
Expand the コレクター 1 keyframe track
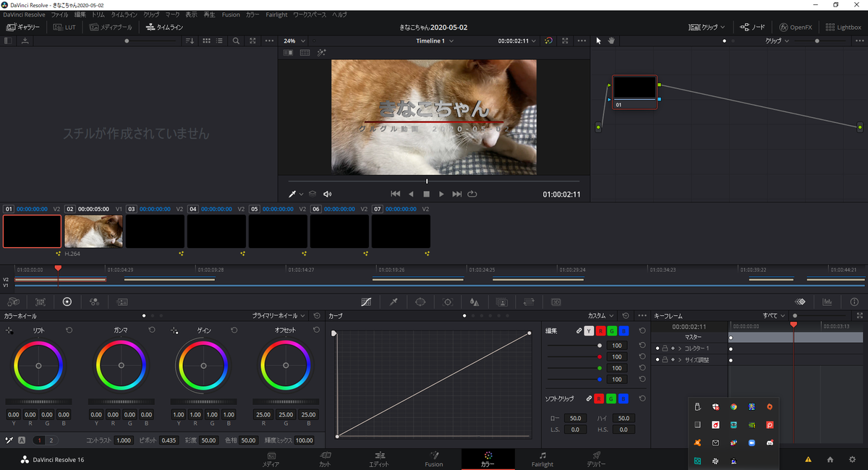click(679, 349)
